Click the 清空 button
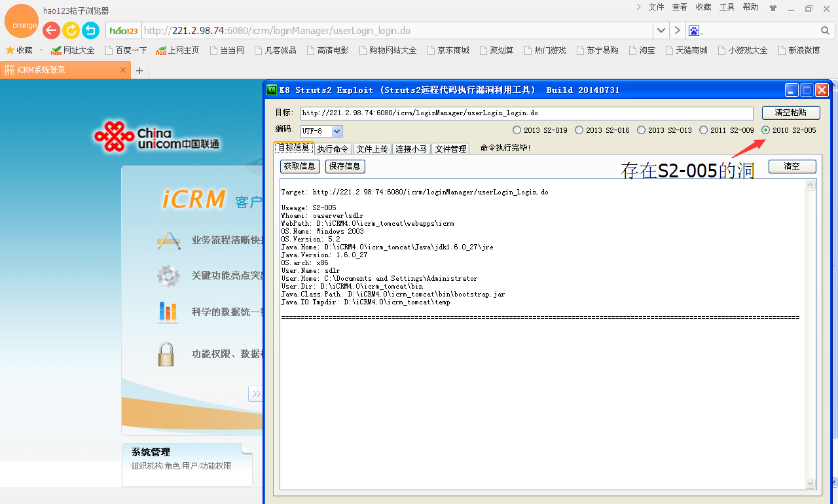 click(x=792, y=166)
